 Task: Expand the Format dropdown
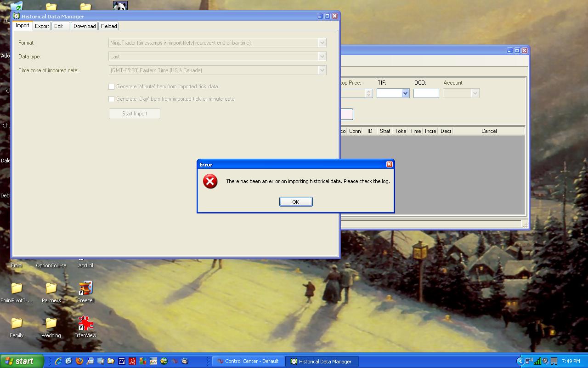click(x=322, y=43)
